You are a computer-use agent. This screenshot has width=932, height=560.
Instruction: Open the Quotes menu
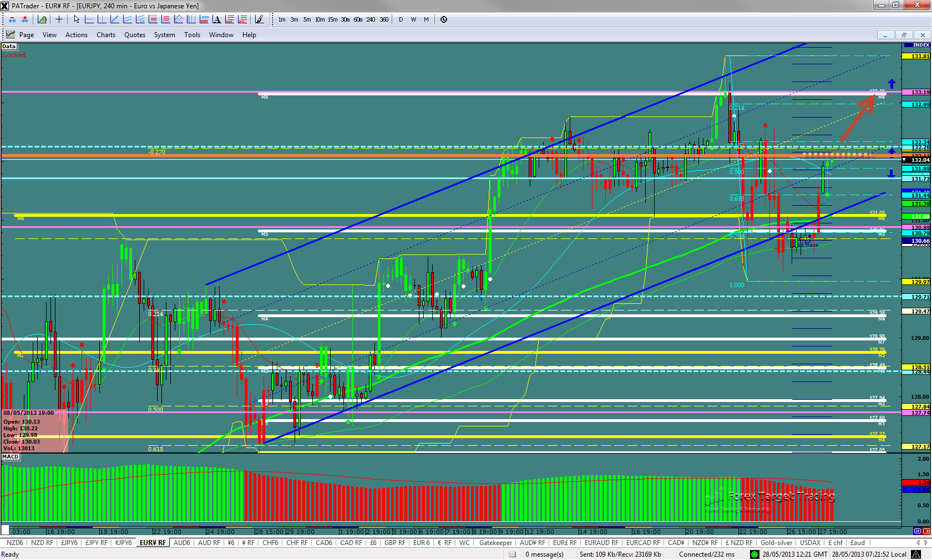point(135,35)
